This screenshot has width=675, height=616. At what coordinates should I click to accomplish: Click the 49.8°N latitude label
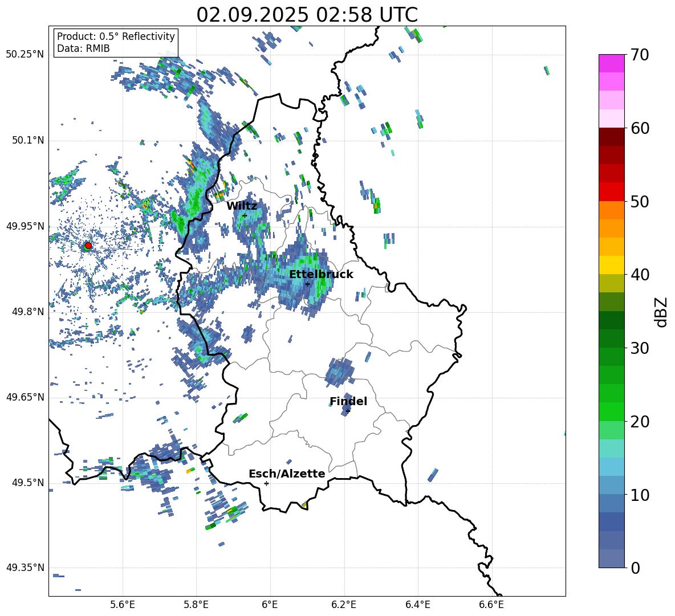click(x=27, y=312)
